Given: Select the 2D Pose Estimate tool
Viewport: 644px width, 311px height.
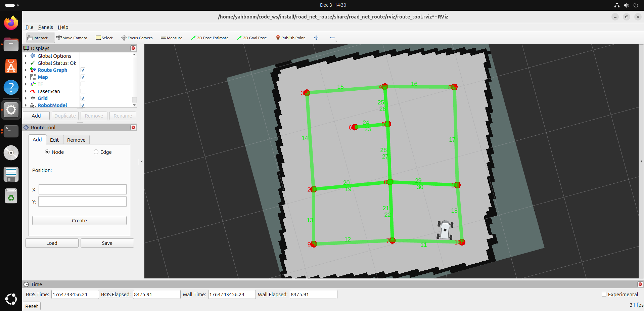Looking at the screenshot, I should click(210, 38).
